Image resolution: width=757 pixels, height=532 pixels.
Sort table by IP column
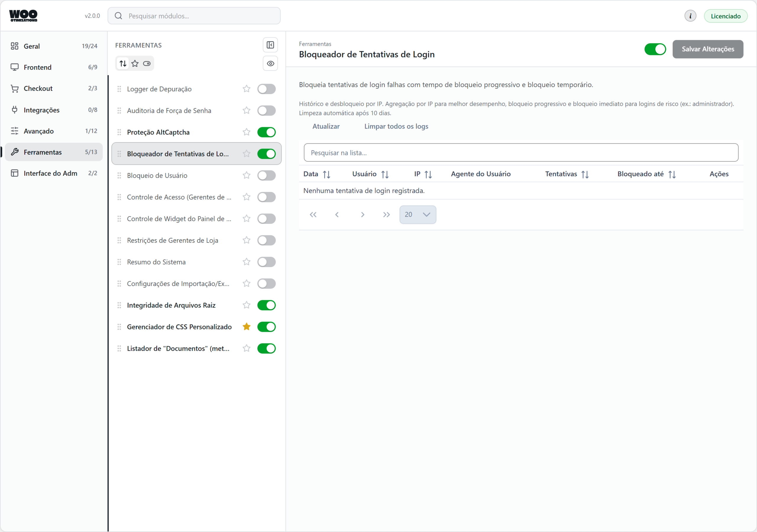click(x=428, y=174)
